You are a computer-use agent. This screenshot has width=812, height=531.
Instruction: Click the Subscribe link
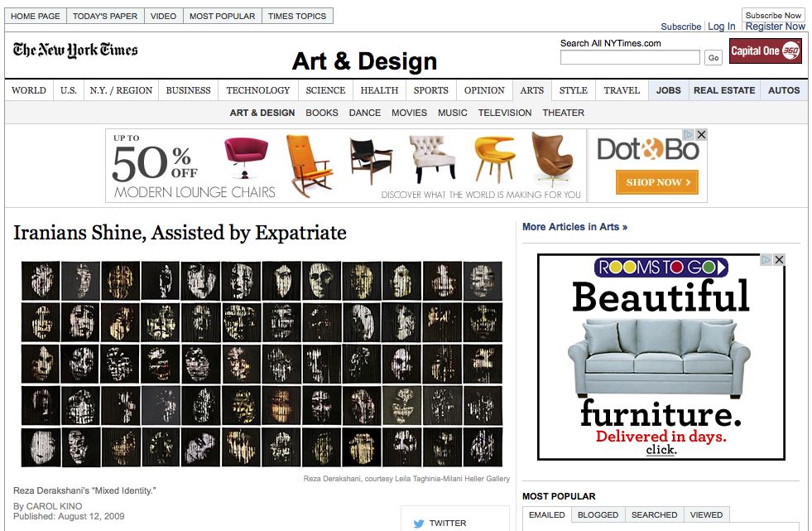click(680, 27)
